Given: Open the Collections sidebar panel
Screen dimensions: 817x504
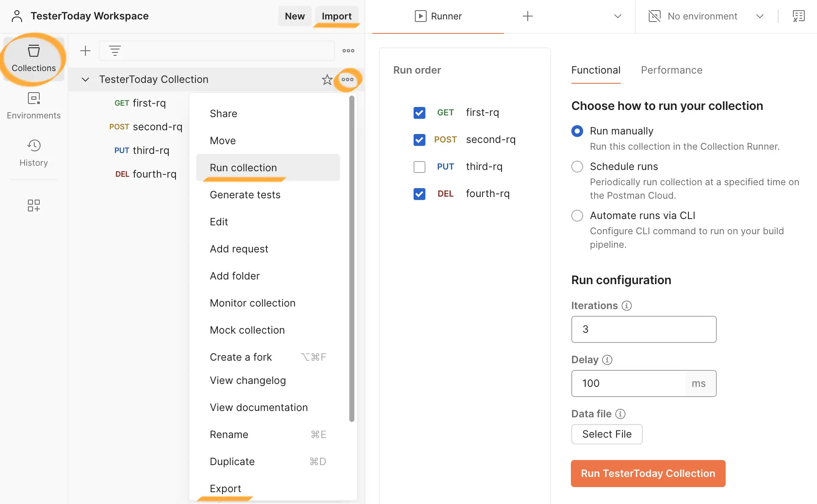Looking at the screenshot, I should (33, 58).
